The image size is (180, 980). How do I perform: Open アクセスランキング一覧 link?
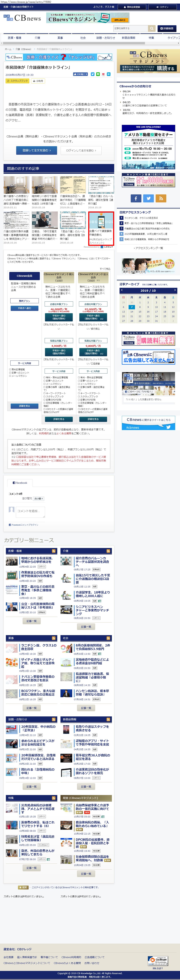(x=149, y=248)
